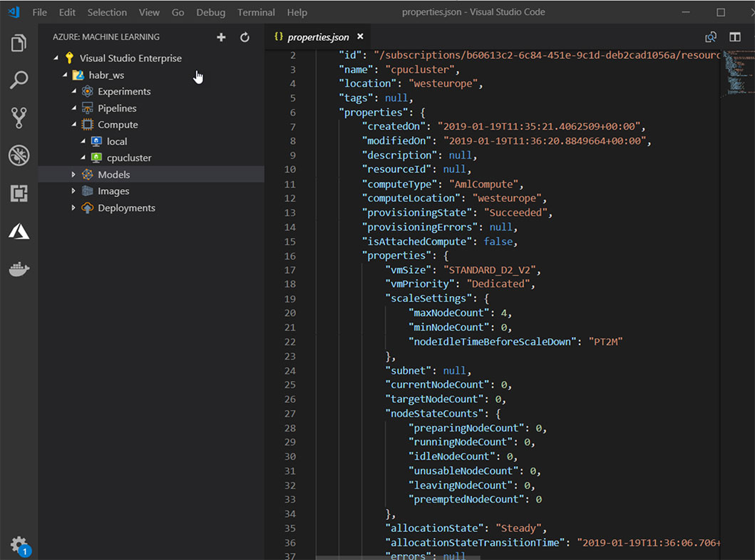Open the settings gear with notification badge
755x560 pixels.
(x=19, y=544)
